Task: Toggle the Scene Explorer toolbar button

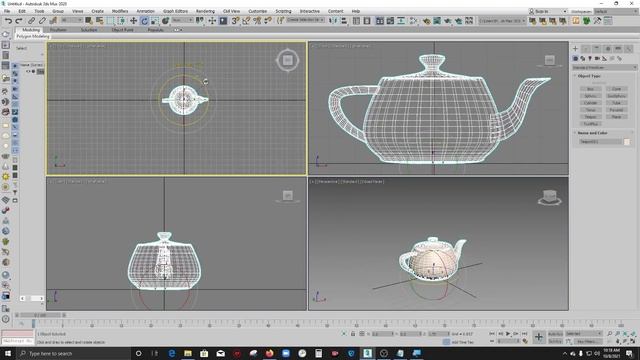Action: click(356, 20)
